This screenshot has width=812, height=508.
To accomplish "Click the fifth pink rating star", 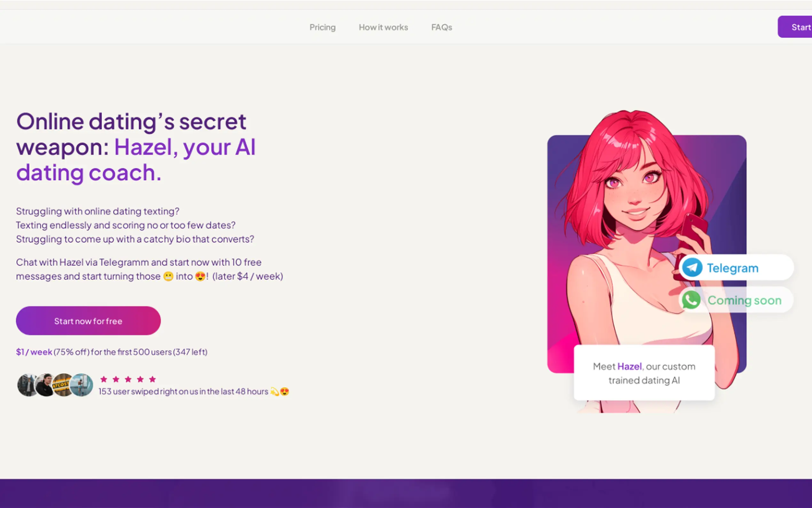I will (152, 379).
